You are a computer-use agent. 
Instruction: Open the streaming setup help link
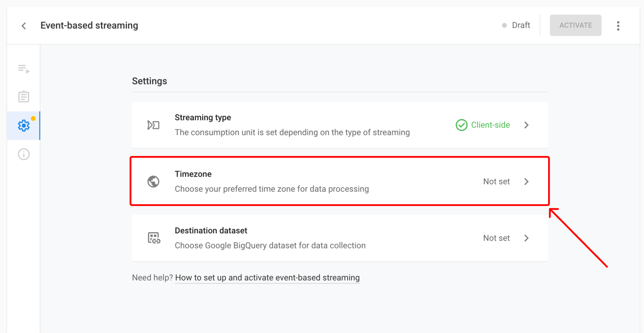tap(268, 278)
